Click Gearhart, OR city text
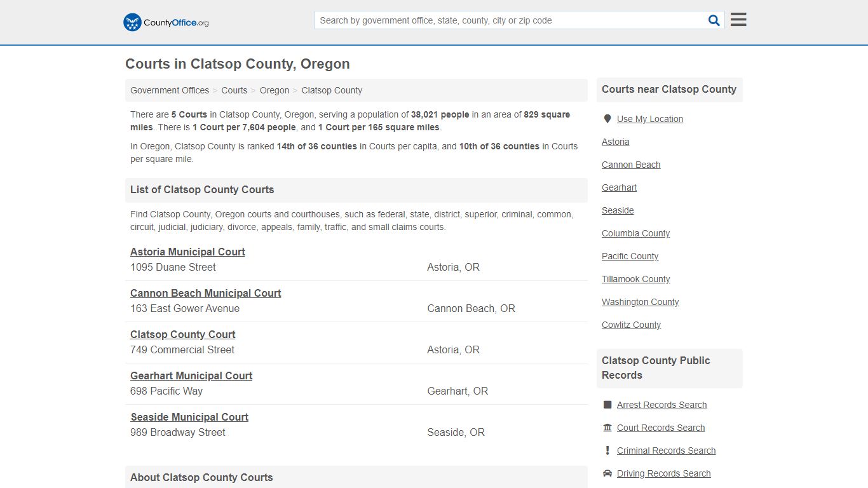 (458, 391)
